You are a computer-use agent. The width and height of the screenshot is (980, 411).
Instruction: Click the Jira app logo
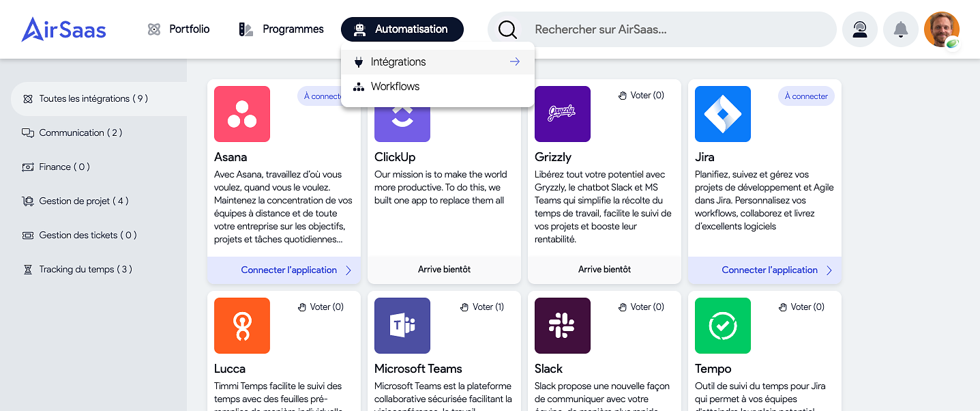(723, 114)
